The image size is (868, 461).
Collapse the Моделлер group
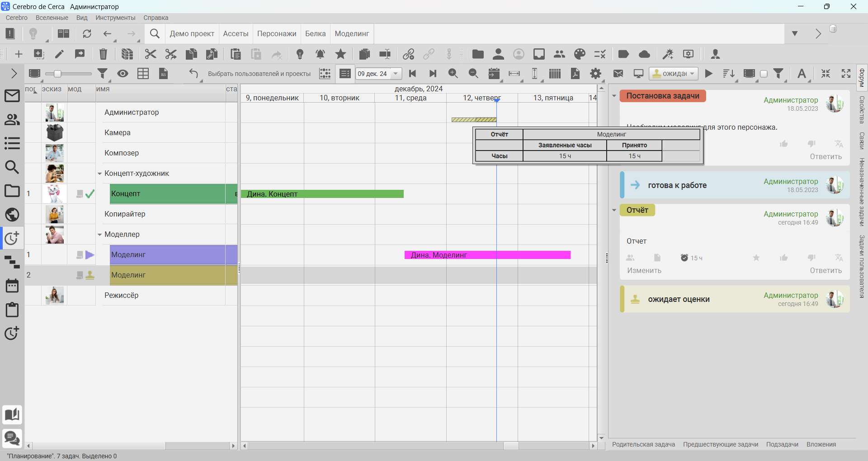coord(100,235)
